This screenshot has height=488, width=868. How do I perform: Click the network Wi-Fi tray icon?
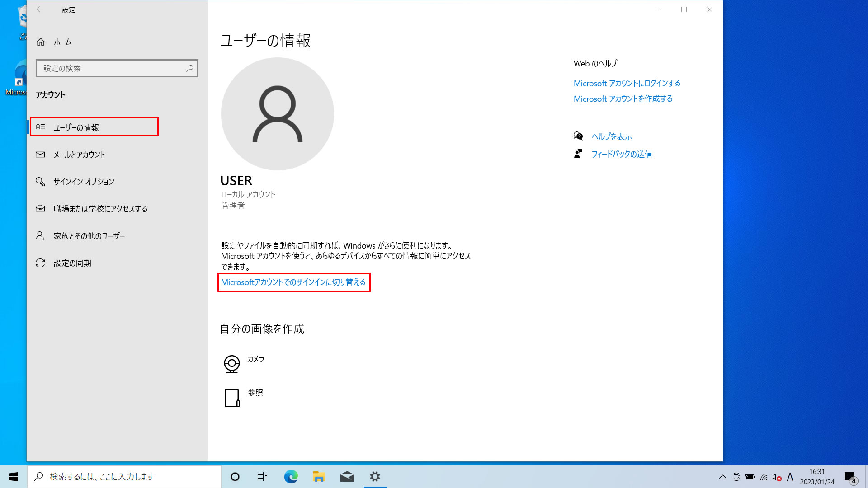(x=764, y=477)
